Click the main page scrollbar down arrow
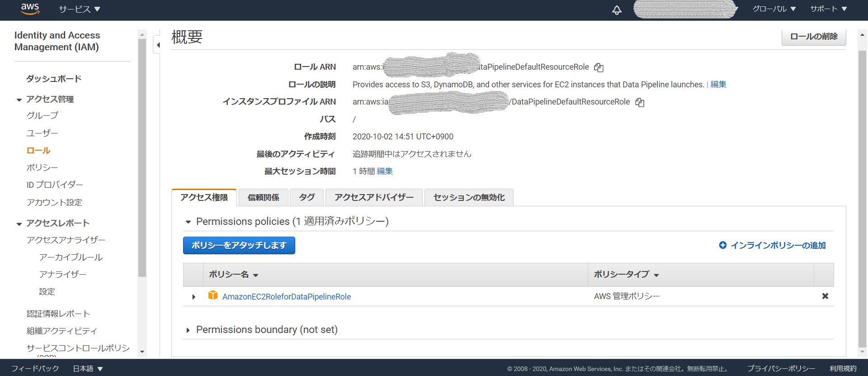Image resolution: width=868 pixels, height=376 pixels. 862,352
